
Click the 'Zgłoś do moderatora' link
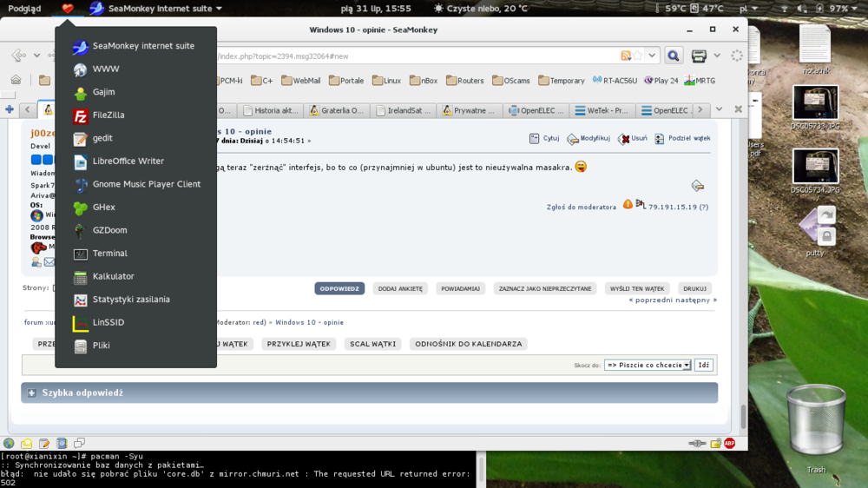click(x=581, y=207)
